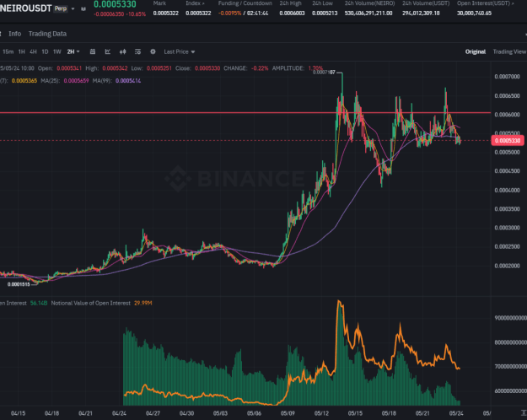Click 24h Volume(USDT) value 294,012,309.18
The width and height of the screenshot is (527, 420).
[x=421, y=13]
